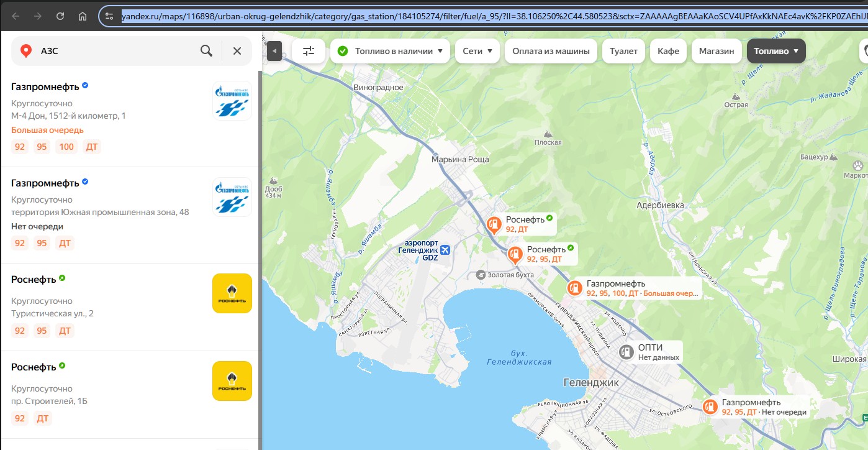Expand the Топливо в наличии dropdown
Image resolution: width=868 pixels, height=450 pixels.
coord(390,51)
